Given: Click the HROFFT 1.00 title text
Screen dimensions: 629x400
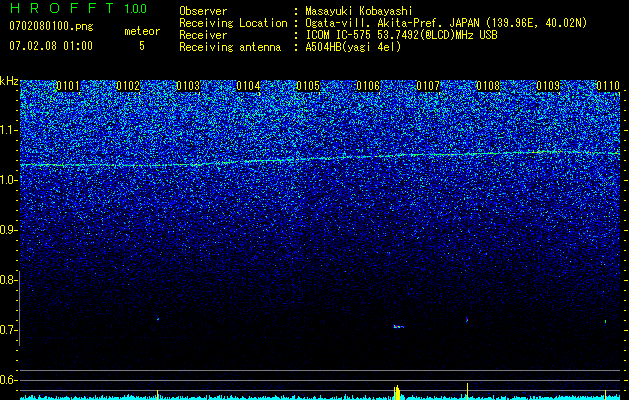Looking at the screenshot, I should [78, 8].
